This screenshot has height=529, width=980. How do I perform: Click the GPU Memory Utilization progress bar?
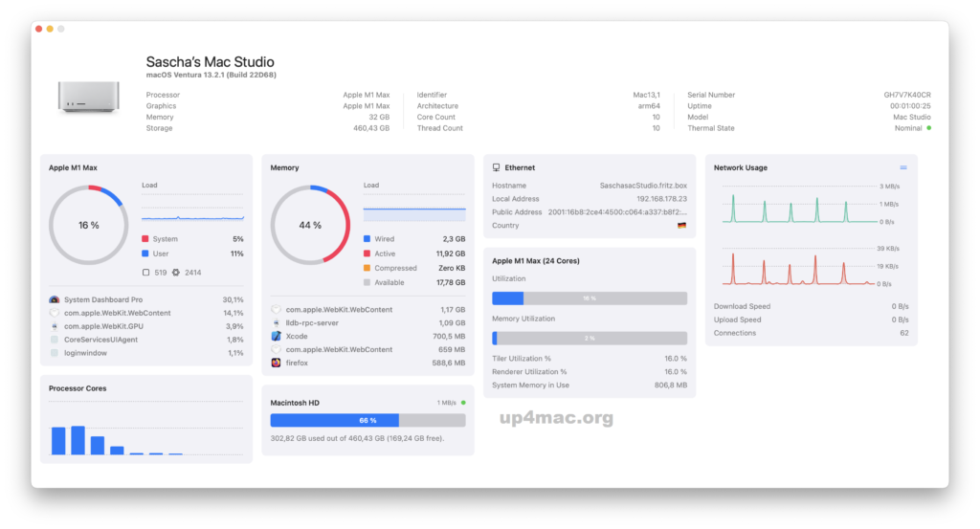[590, 338]
